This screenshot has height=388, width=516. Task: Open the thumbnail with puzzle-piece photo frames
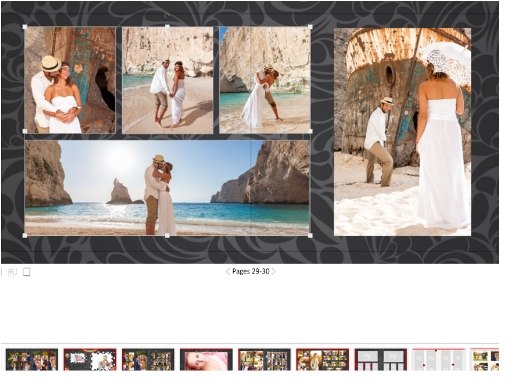point(90,360)
